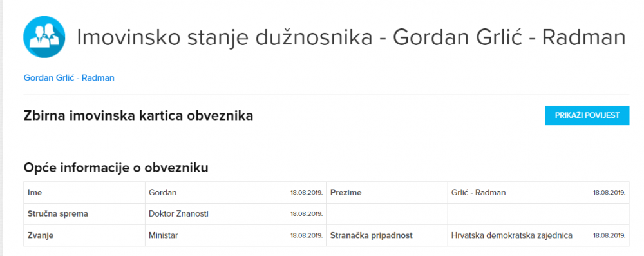Click the Grlić - Radman surname value cell
This screenshot has height=256, width=644.
point(538,193)
